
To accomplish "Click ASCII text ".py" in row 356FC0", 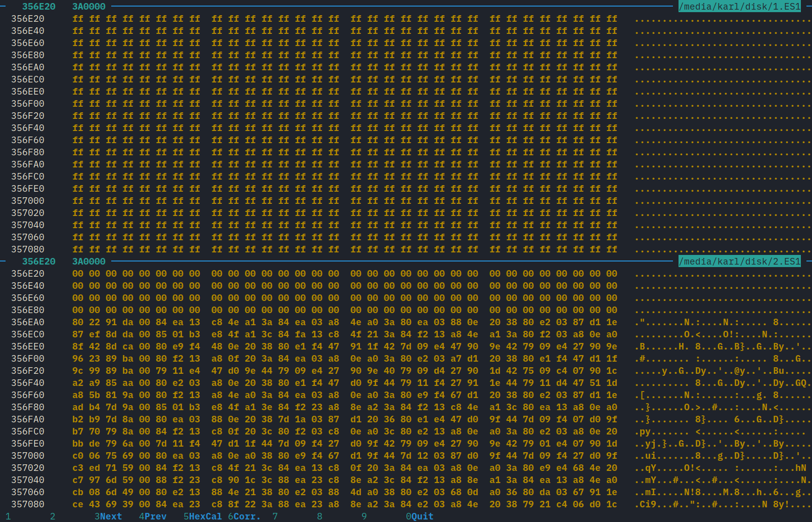I will (x=643, y=431).
